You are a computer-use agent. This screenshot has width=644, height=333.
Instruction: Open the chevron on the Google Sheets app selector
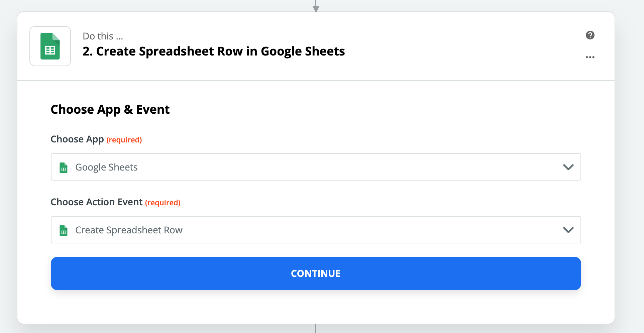point(568,167)
